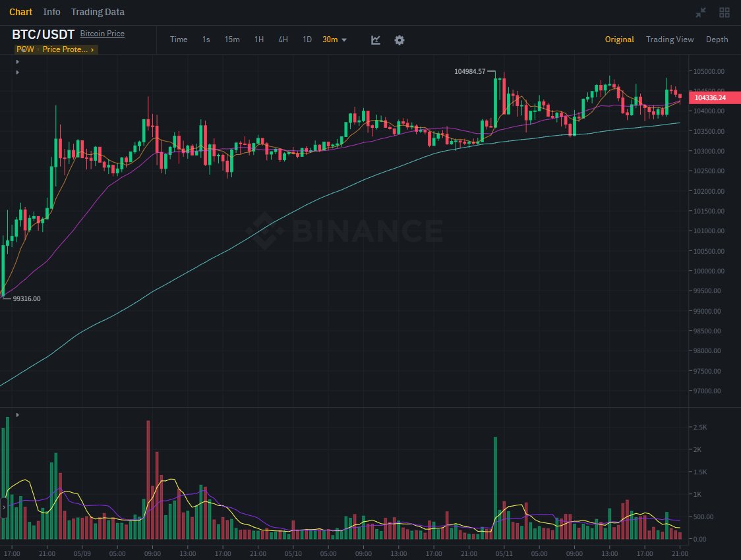Click the 100000.00 price axis label
741x560 pixels.
click(x=709, y=271)
